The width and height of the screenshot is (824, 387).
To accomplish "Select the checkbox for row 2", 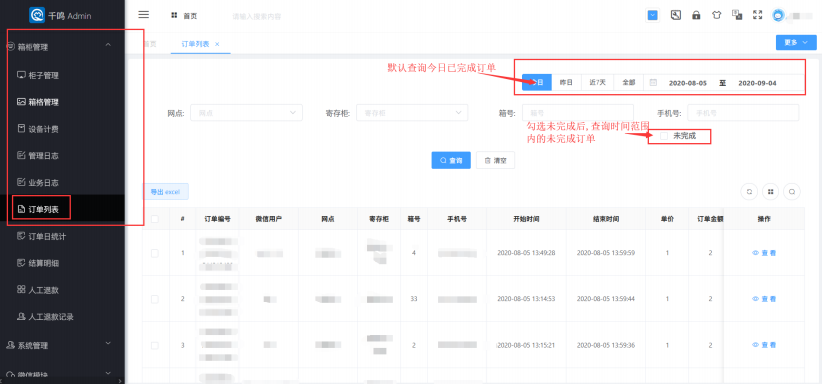I will point(154,299).
